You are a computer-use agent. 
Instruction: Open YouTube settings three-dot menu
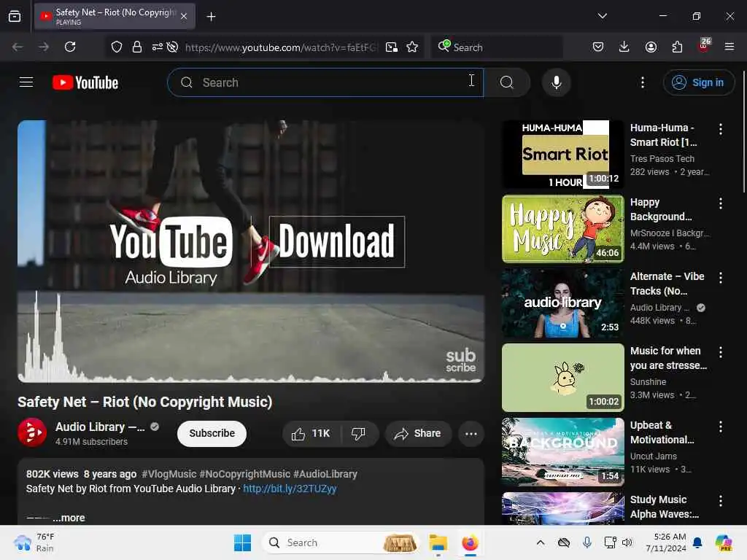[642, 82]
